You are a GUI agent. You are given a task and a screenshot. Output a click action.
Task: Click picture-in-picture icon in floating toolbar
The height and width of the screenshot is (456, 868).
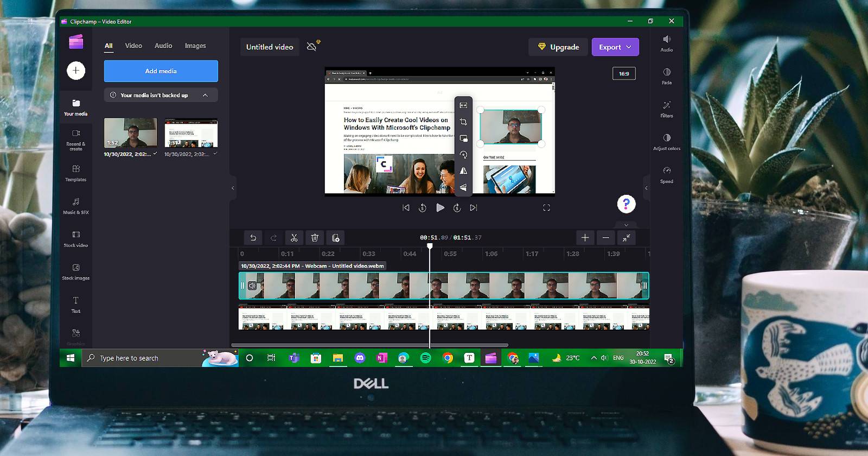tap(463, 138)
